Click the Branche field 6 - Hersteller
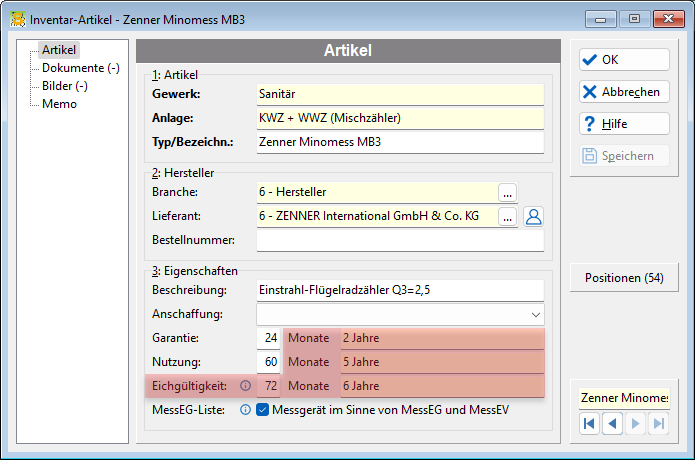This screenshot has height=460, width=695. [x=377, y=192]
